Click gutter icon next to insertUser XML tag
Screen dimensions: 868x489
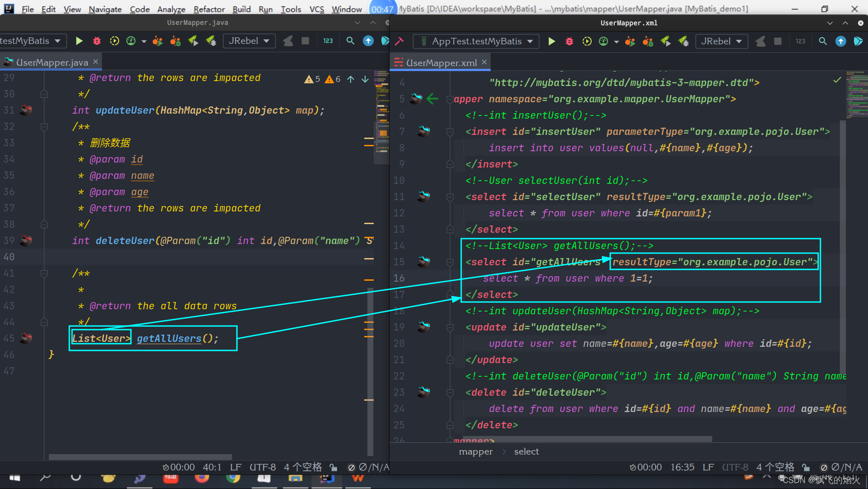[424, 131]
